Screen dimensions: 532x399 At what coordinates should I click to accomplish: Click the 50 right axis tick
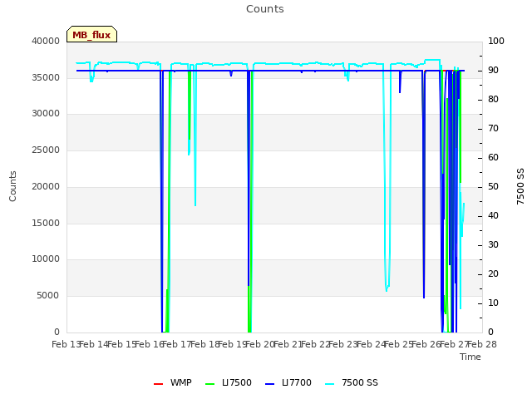(x=493, y=186)
